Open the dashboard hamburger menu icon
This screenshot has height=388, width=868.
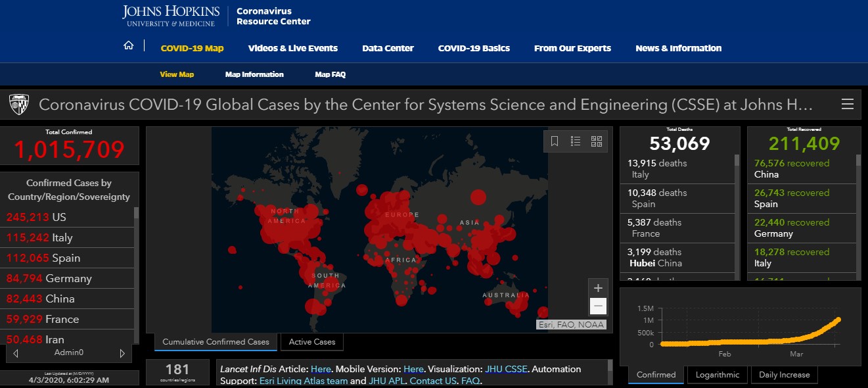848,105
